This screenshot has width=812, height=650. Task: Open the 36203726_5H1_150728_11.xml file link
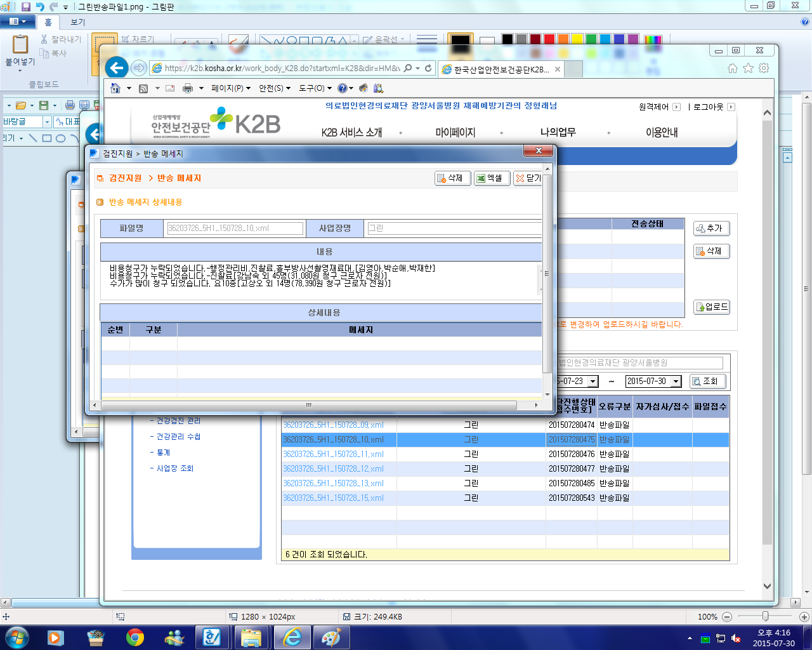pyautogui.click(x=333, y=454)
